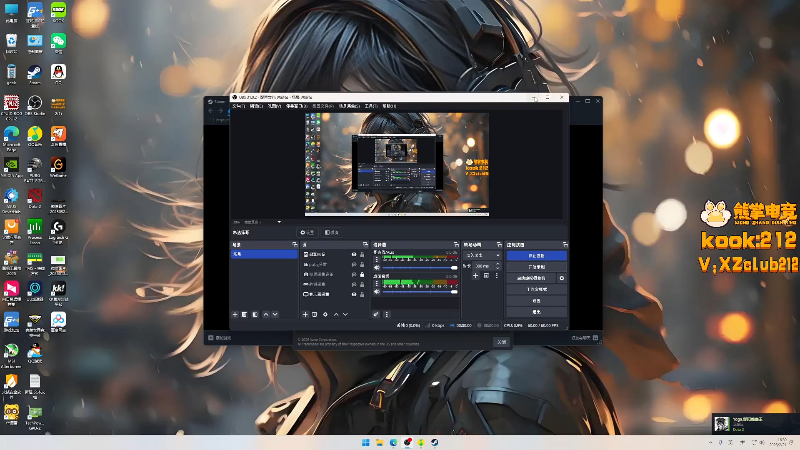Toggle visibility of the first source row
Viewport: 800px width, 450px height.
point(354,254)
